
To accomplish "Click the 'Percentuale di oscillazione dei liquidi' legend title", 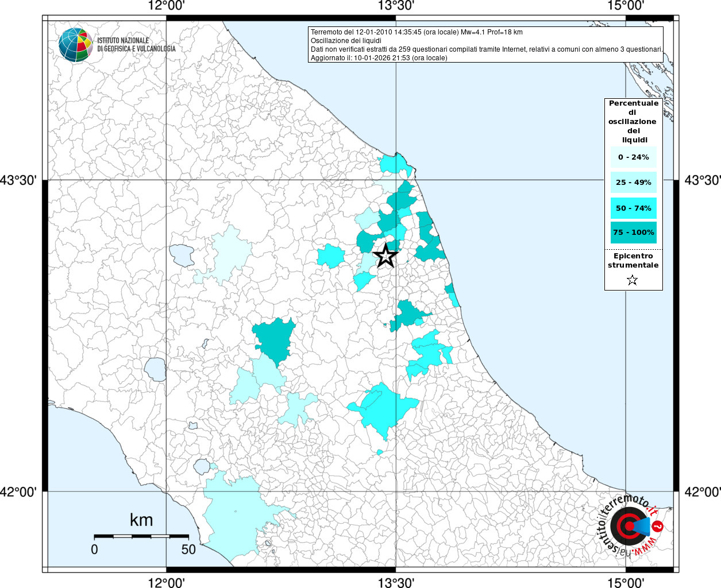I will click(x=633, y=121).
